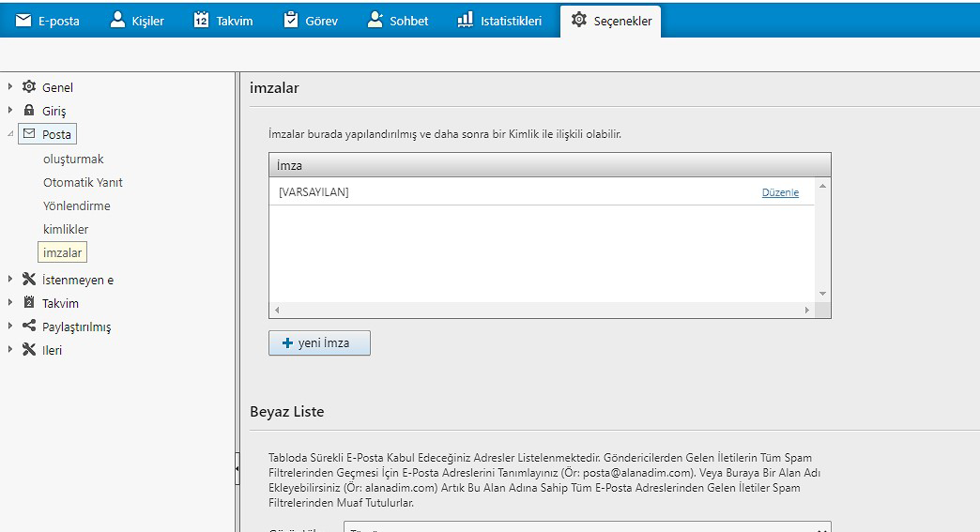Click the Düzenle link for VARSAYILAN signature
The image size is (980, 532).
coord(780,192)
